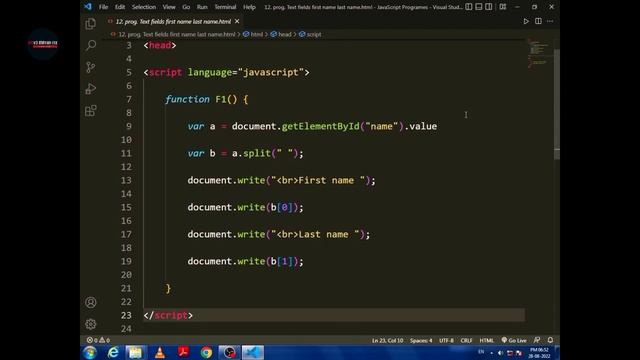This screenshot has height=360, width=640.
Task: Change encoding via UTF-8 status entry
Action: [446, 340]
